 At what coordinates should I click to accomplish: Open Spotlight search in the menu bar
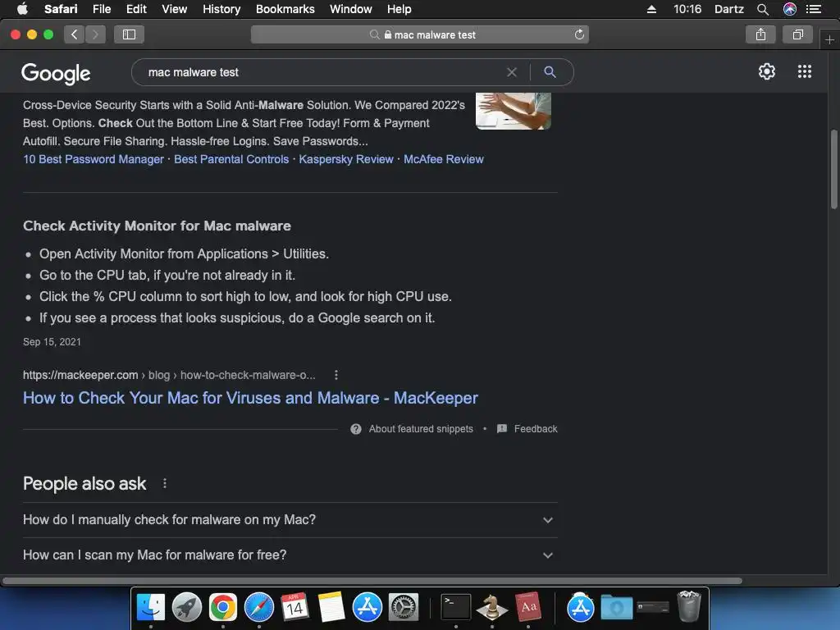coord(763,9)
